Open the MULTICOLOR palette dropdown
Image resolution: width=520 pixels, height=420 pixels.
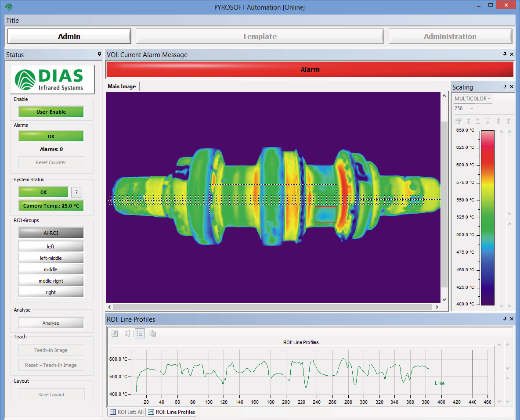coord(473,99)
